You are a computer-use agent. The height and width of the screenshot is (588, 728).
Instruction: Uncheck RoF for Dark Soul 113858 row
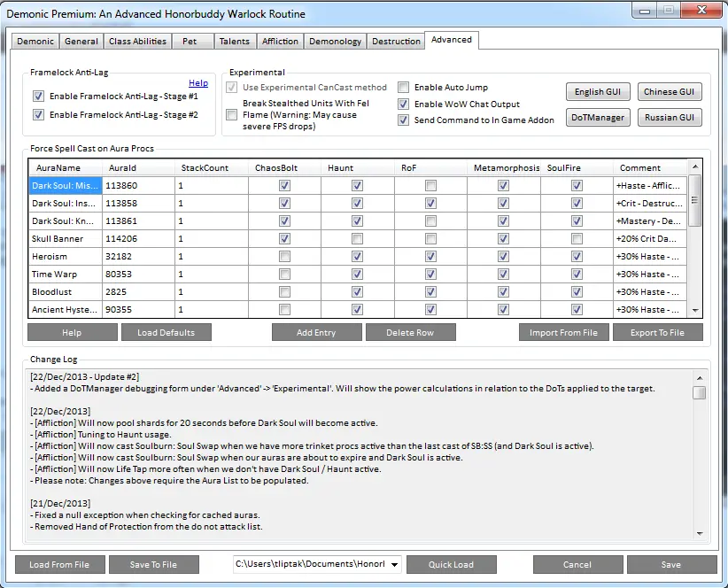tap(430, 204)
